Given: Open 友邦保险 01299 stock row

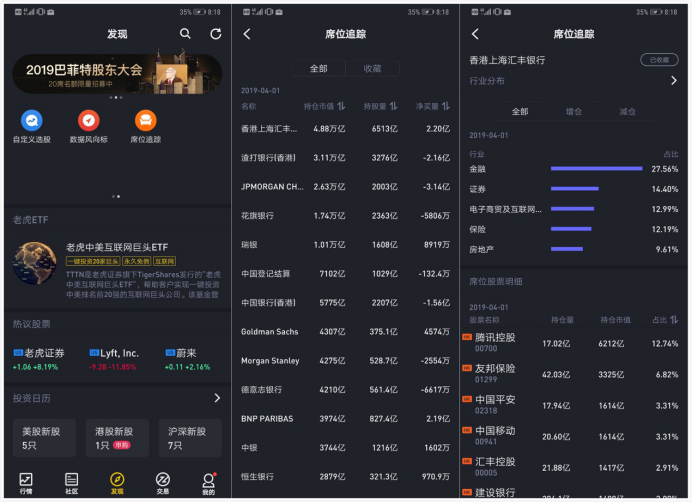Looking at the screenshot, I should tap(573, 374).
